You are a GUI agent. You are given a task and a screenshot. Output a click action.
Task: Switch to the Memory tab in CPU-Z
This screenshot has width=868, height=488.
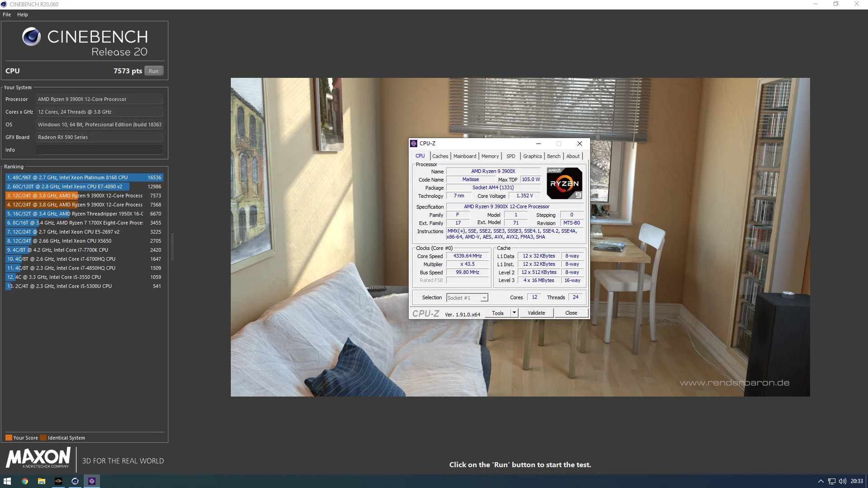490,156
